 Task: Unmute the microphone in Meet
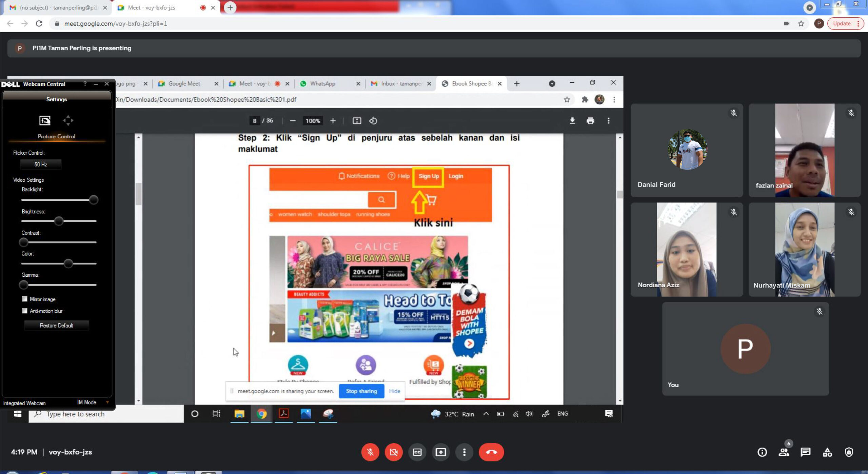pyautogui.click(x=370, y=452)
